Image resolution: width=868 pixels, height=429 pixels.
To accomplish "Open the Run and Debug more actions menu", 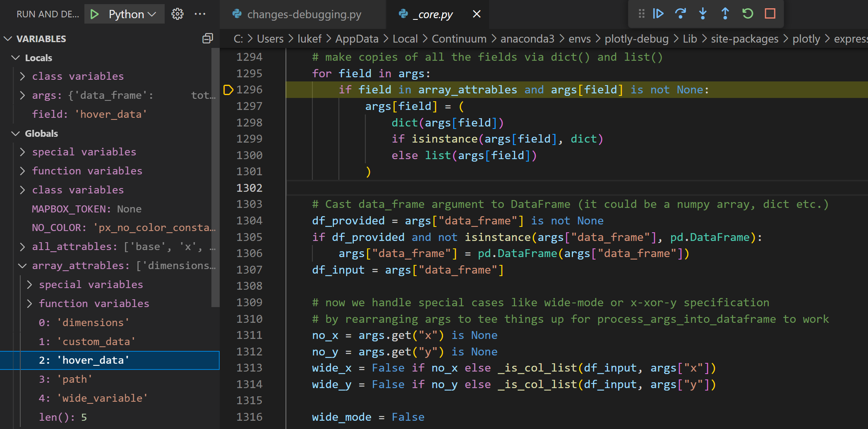I will coord(200,14).
